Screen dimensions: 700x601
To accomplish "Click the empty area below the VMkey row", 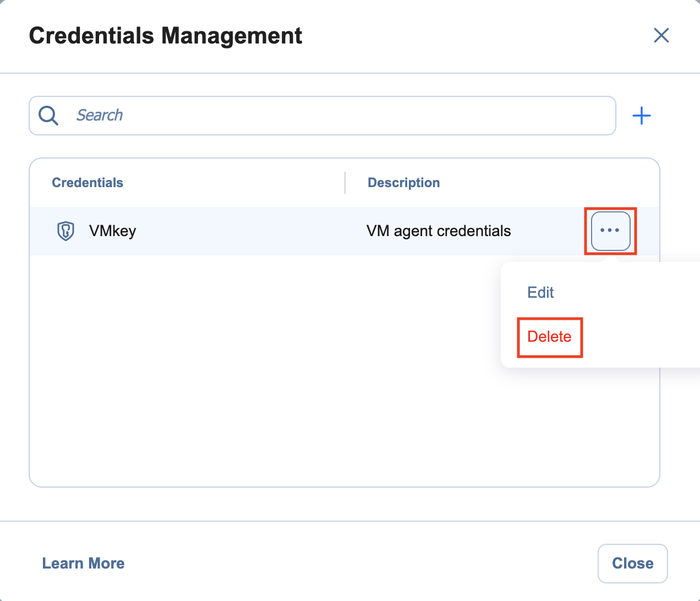I will tap(248, 369).
